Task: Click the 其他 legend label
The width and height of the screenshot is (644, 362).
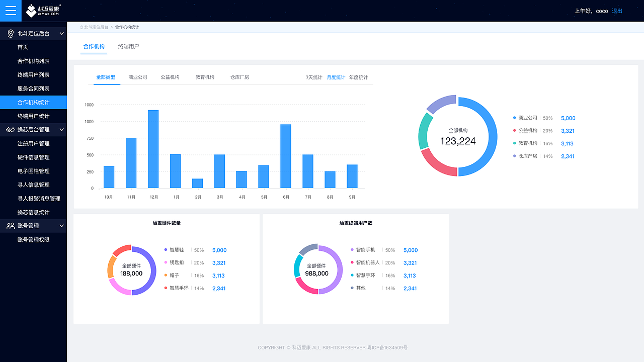Action: (x=361, y=288)
